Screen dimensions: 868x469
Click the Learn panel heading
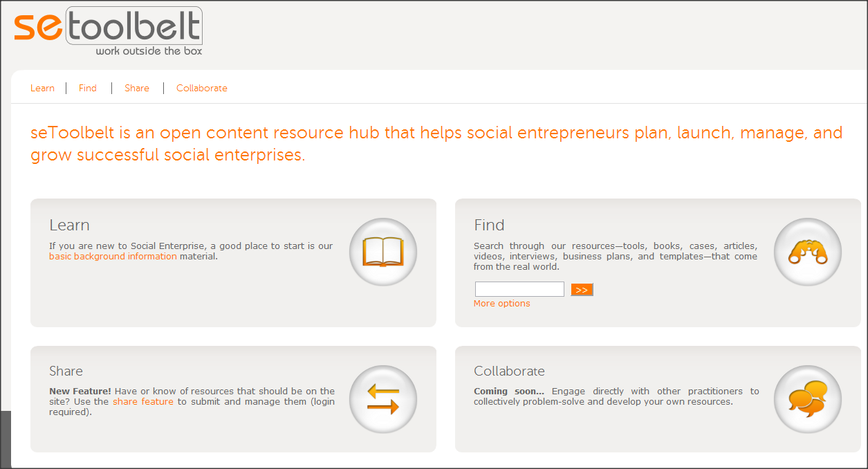pyautogui.click(x=69, y=226)
